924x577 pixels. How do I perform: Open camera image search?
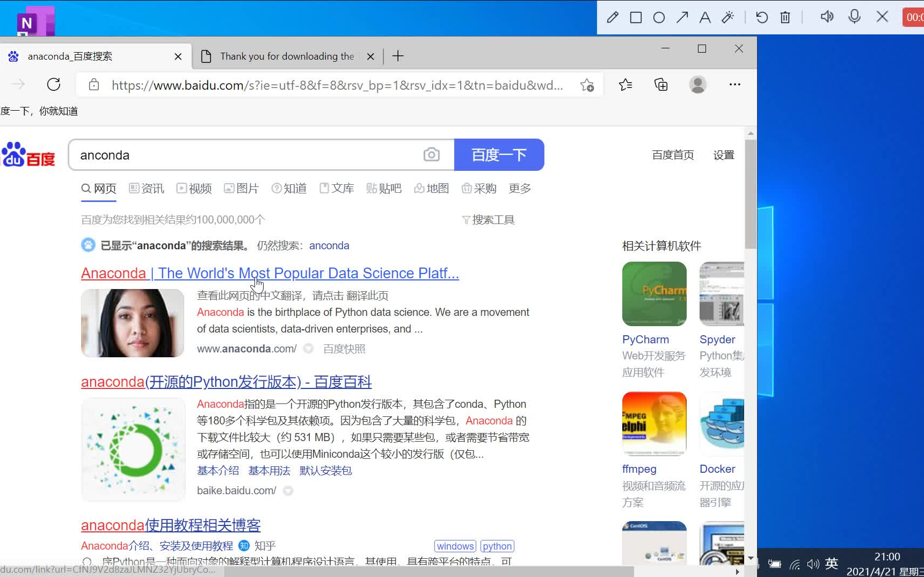432,155
